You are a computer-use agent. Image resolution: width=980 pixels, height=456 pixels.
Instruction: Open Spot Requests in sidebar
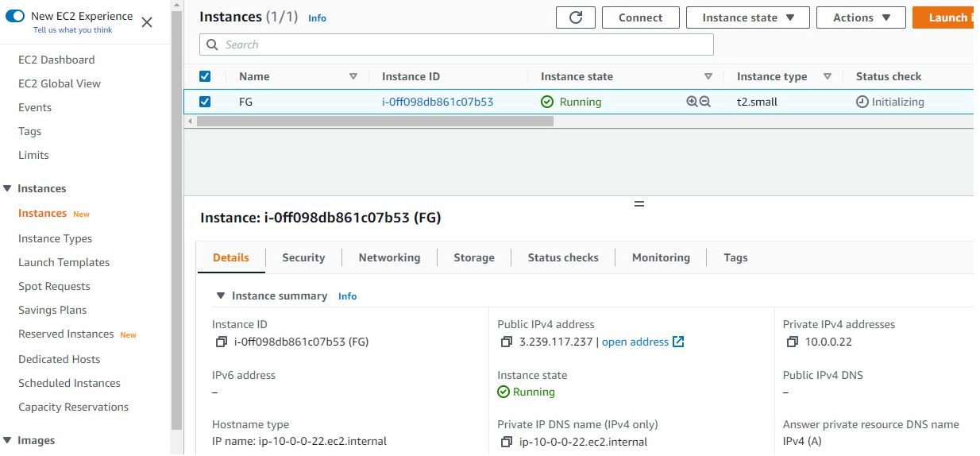pyautogui.click(x=54, y=286)
